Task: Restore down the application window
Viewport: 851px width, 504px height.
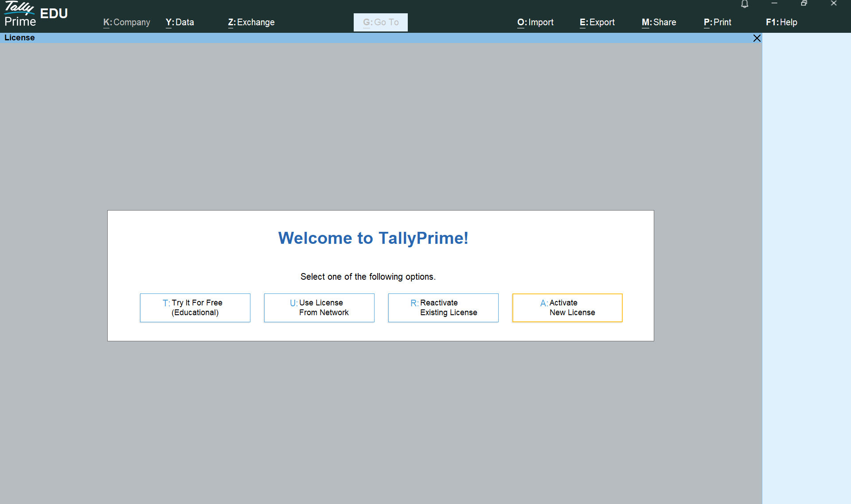Action: [804, 4]
